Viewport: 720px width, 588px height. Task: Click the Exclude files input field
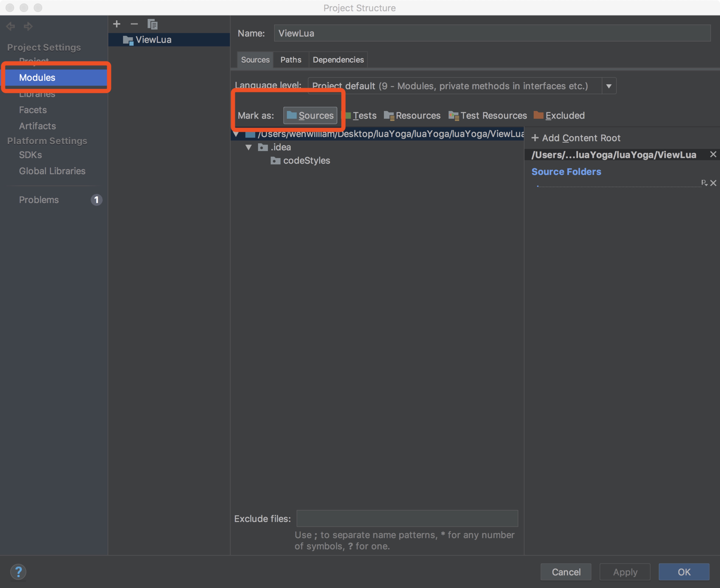click(407, 519)
